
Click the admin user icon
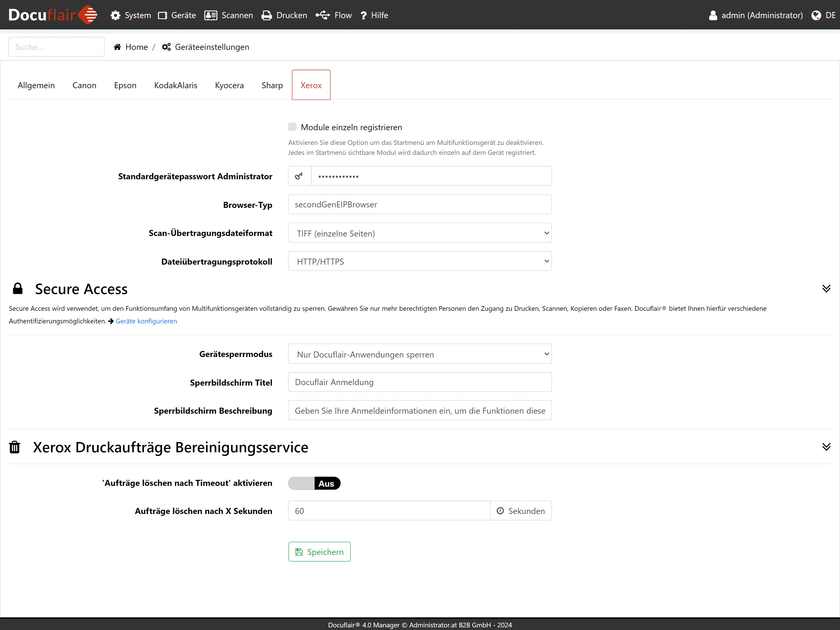(713, 15)
